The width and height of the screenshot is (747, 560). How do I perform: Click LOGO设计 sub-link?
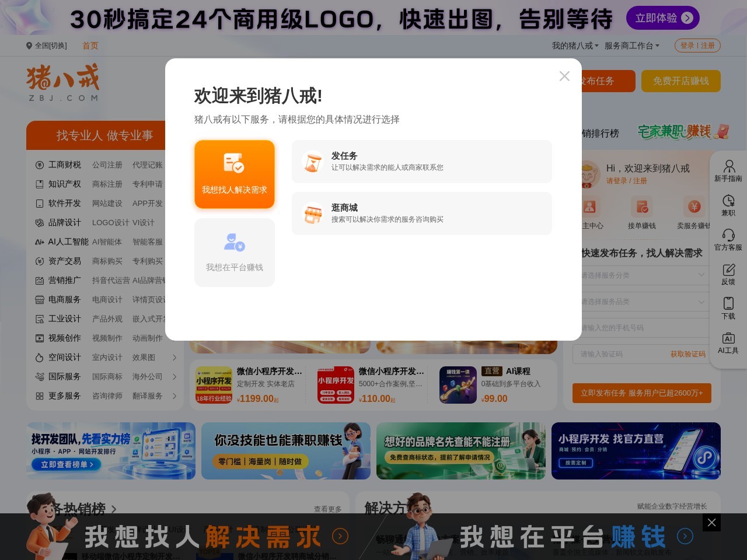110,223
